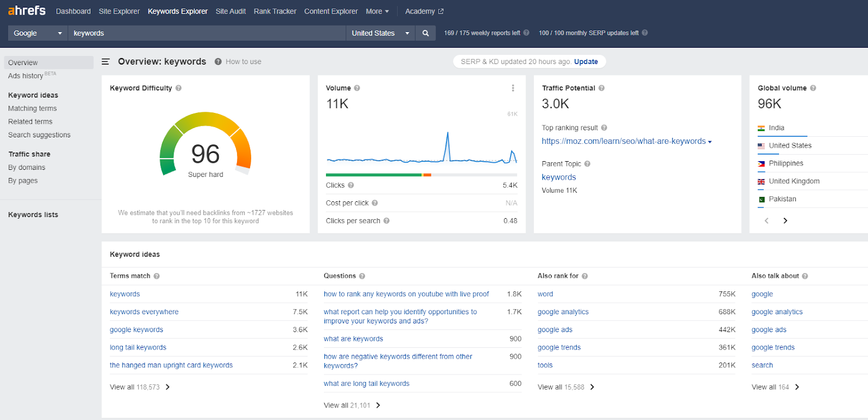Expand the More menu in top navigation
The image size is (868, 420).
tap(378, 11)
